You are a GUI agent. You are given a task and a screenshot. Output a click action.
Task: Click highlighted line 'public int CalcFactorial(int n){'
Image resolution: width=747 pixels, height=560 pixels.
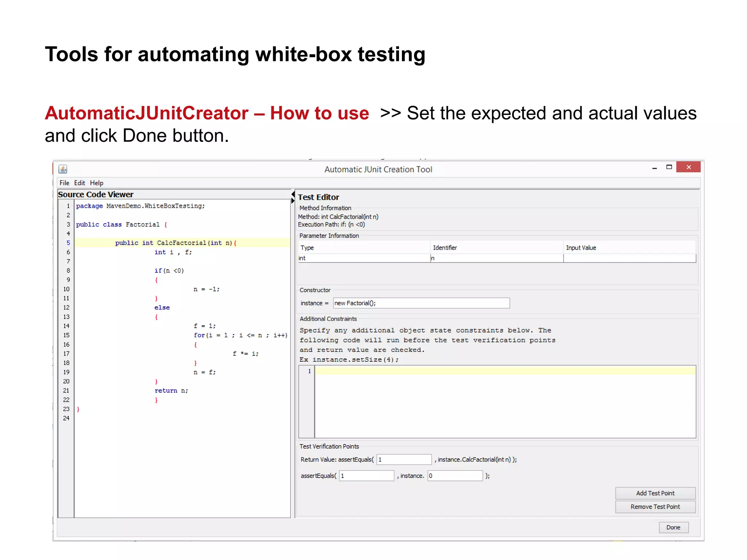click(x=176, y=243)
